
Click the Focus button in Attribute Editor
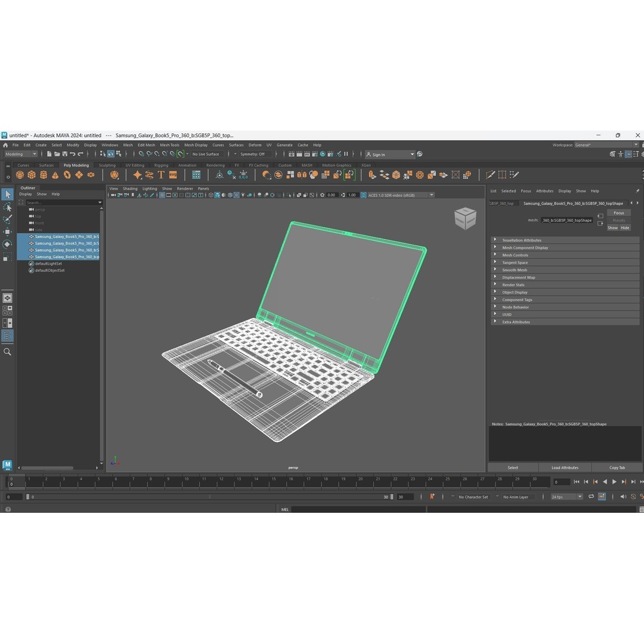click(x=618, y=213)
